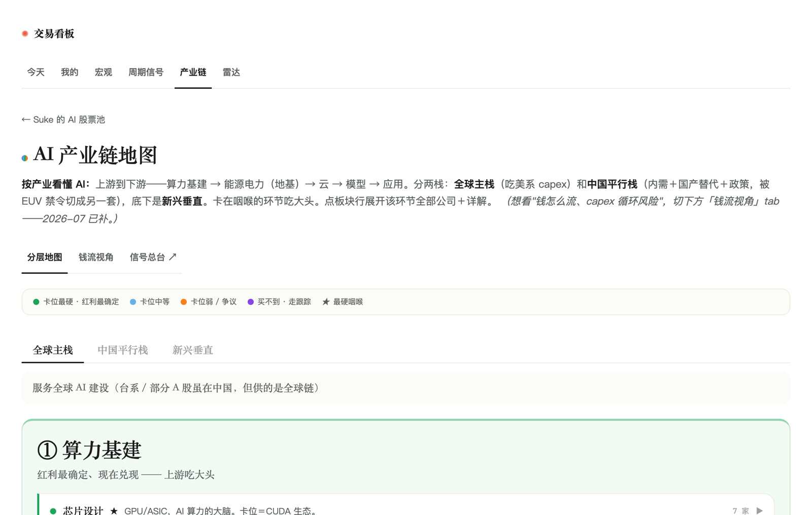Click the star icon for 最硬咽喉
812x515 pixels.
tap(326, 302)
